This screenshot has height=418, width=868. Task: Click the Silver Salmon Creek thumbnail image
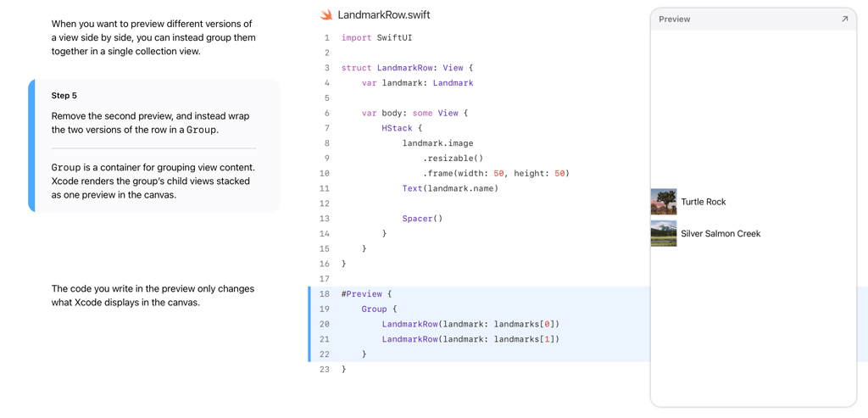pyautogui.click(x=663, y=233)
